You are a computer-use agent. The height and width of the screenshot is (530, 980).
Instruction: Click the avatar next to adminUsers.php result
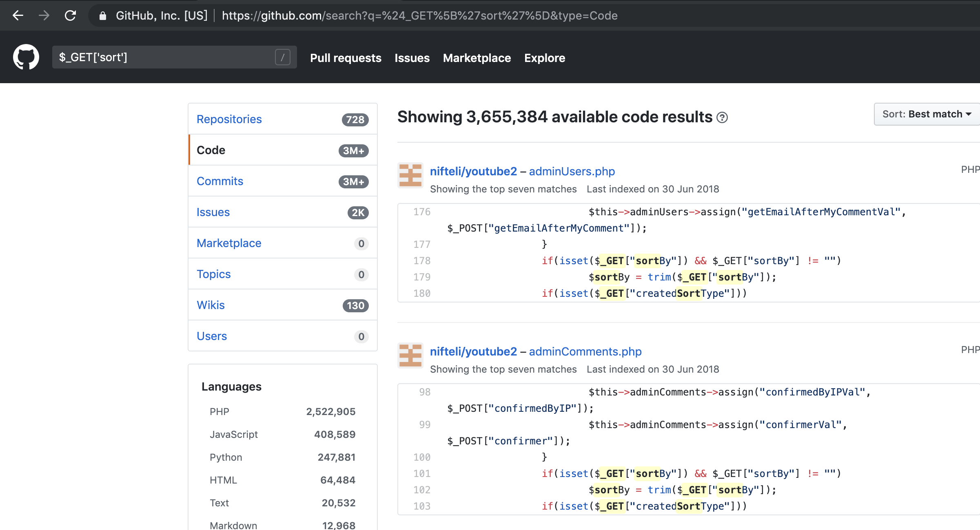pos(410,175)
